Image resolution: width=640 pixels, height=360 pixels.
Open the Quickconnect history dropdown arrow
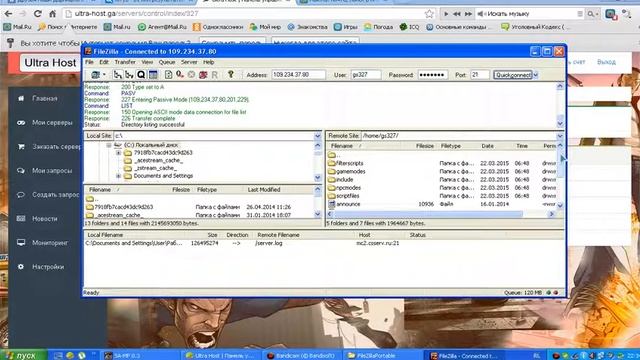pyautogui.click(x=536, y=75)
